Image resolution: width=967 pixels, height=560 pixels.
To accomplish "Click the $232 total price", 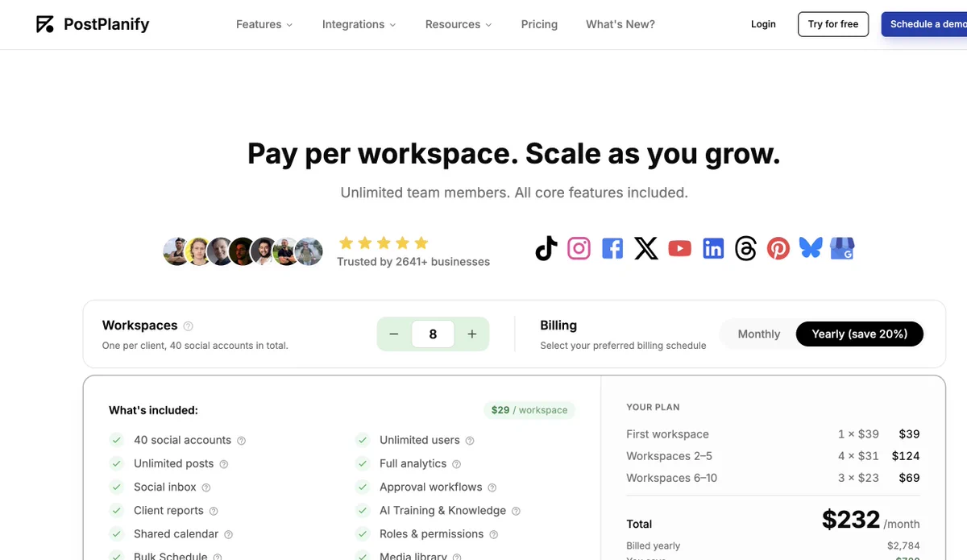I will (851, 520).
